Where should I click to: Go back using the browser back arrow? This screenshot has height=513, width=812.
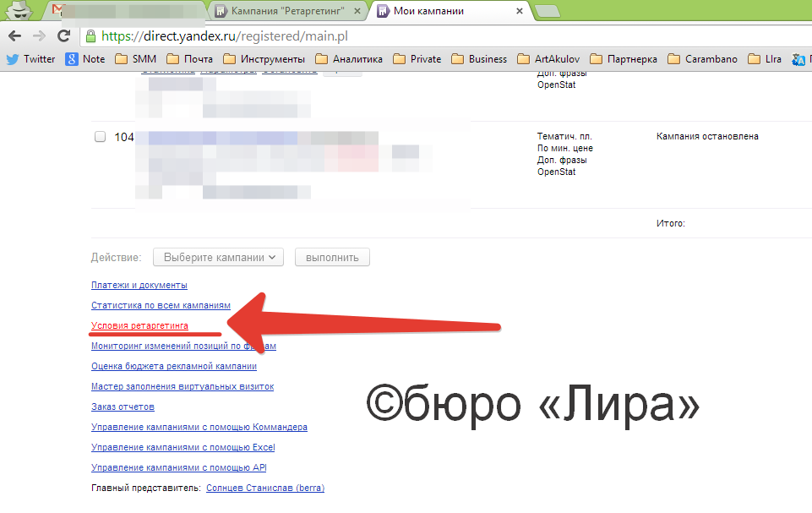coord(14,37)
